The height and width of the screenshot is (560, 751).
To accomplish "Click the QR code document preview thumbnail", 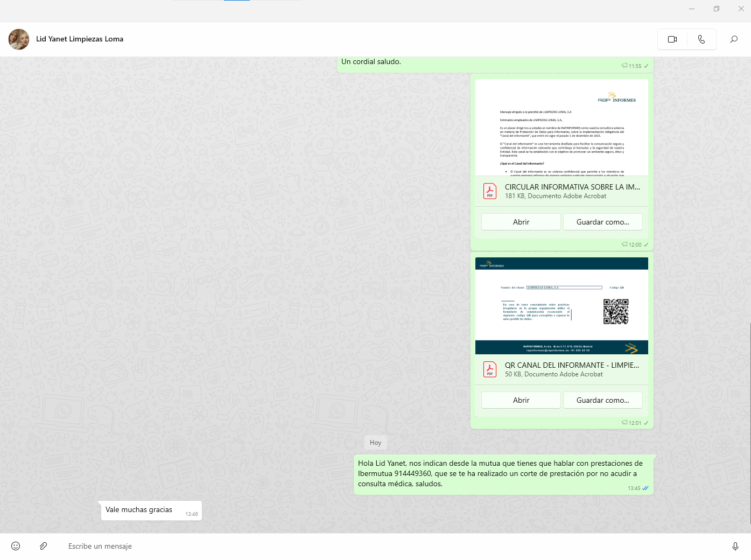I will point(562,305).
